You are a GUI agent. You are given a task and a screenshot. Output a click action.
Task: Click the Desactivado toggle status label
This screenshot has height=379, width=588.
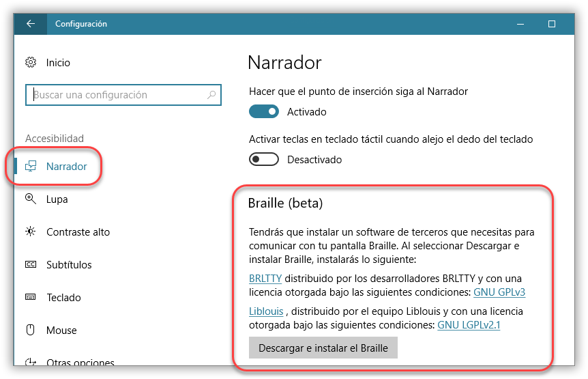[x=314, y=160]
